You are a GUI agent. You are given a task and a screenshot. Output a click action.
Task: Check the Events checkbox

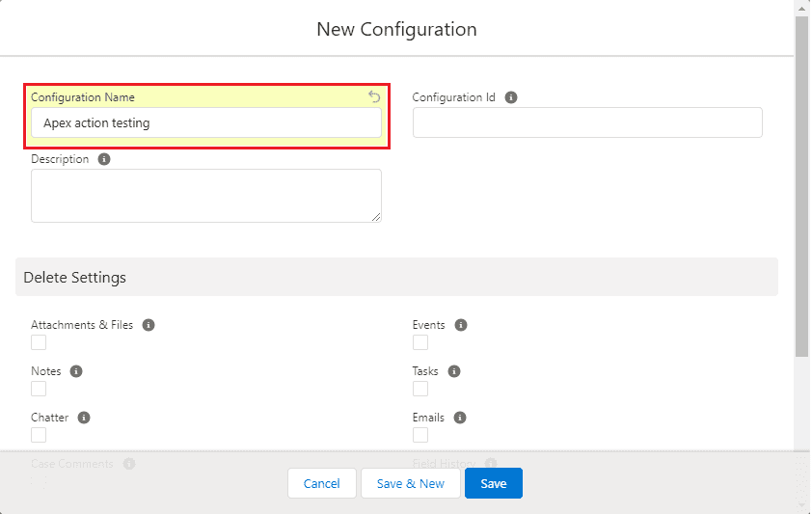pos(420,342)
